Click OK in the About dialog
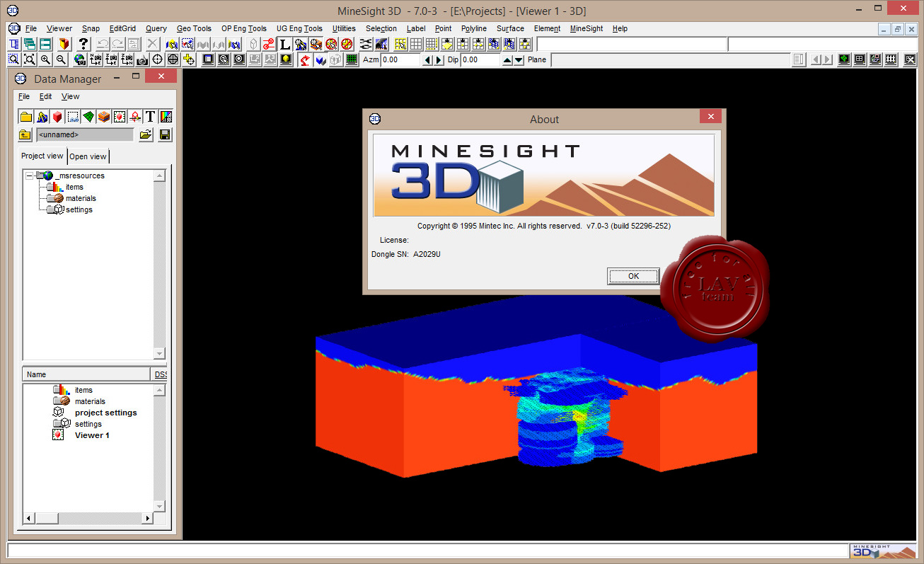Screen dimensions: 924x564 coord(633,276)
